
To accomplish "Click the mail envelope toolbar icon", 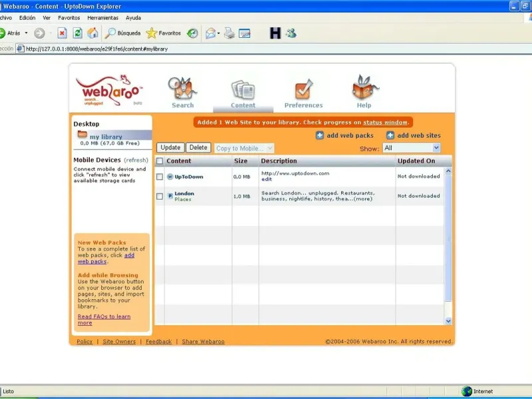I will tap(210, 33).
